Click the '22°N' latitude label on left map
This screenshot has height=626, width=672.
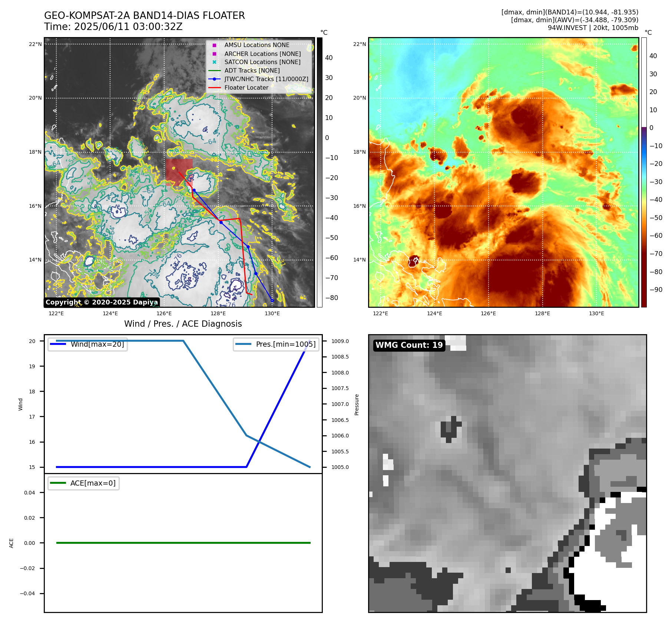point(36,44)
